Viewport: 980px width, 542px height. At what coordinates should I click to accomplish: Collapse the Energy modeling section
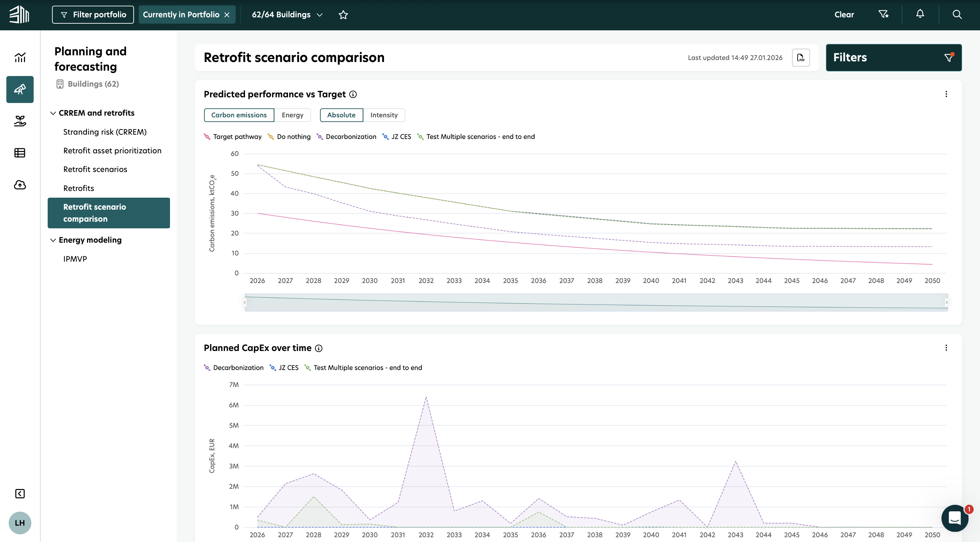pyautogui.click(x=53, y=240)
